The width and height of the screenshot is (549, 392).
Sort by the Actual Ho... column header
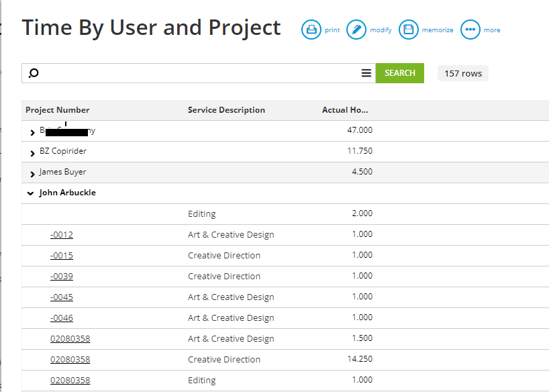pyautogui.click(x=345, y=110)
